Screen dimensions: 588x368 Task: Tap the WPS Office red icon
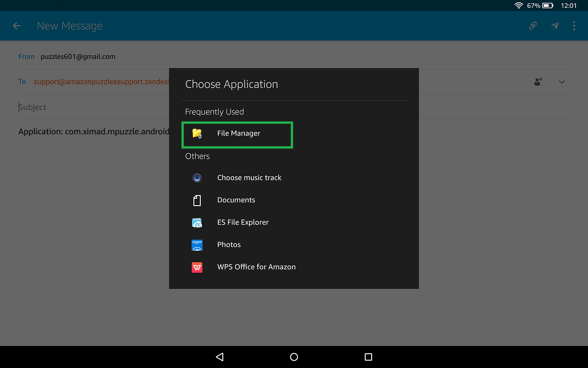[197, 267]
